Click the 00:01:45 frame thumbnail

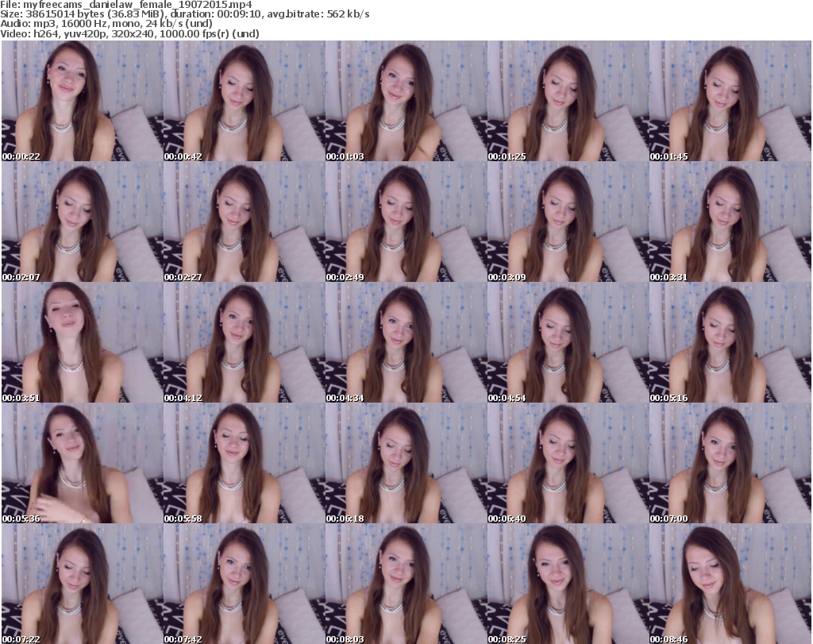(x=730, y=101)
